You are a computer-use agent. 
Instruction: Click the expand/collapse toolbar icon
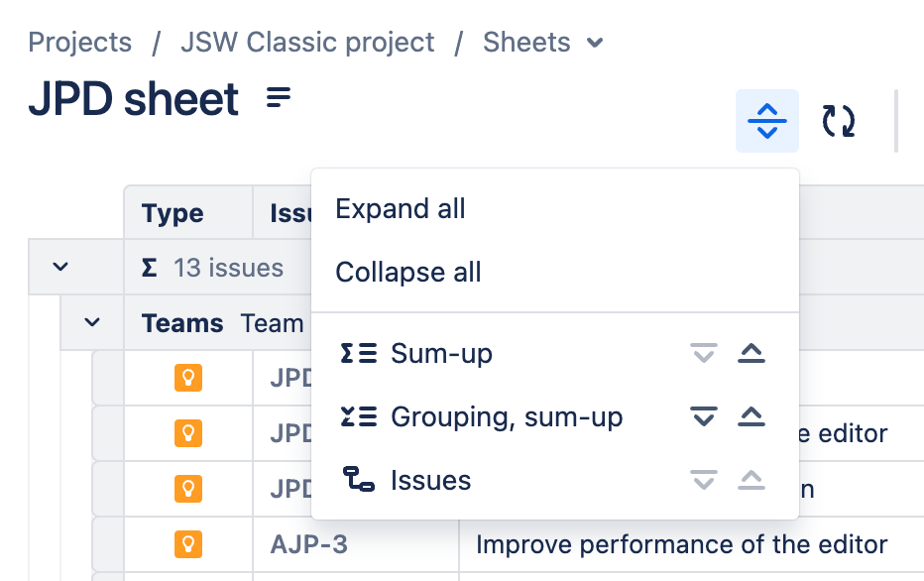(x=766, y=121)
